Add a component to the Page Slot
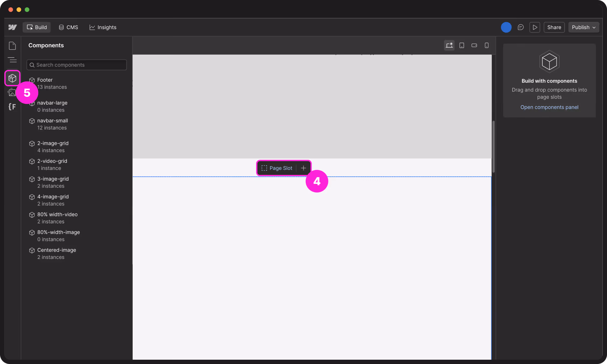Viewport: 607px width, 364px height. 303,168
